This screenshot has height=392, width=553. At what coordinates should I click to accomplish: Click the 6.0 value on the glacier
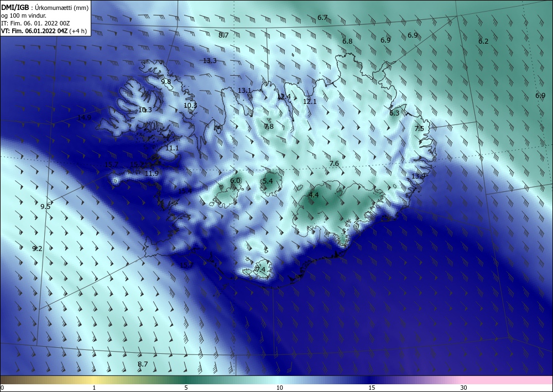(x=235, y=180)
